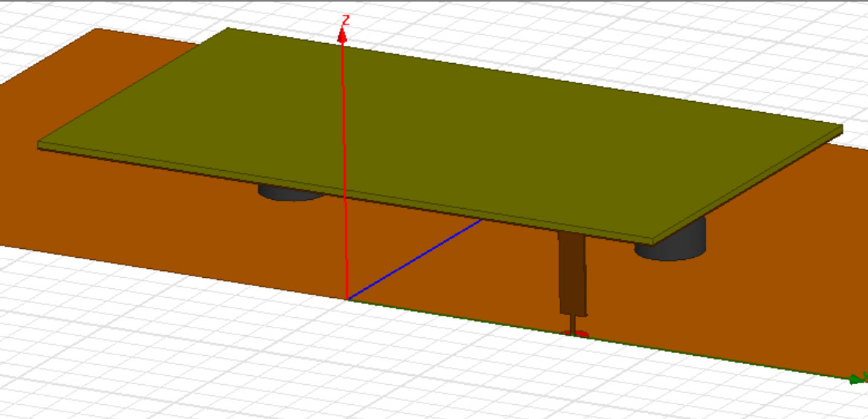The width and height of the screenshot is (868, 419).
Task: Select the brown vertical feed strip
Action: coord(571,274)
